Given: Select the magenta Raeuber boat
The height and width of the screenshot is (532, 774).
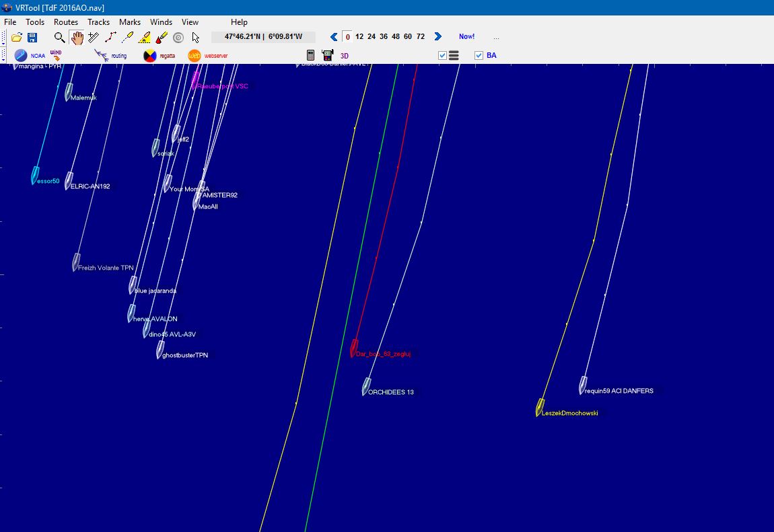Looking at the screenshot, I should 195,80.
